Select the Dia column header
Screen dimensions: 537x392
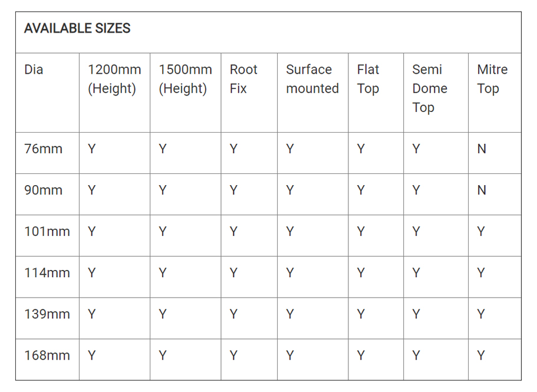[x=34, y=70]
